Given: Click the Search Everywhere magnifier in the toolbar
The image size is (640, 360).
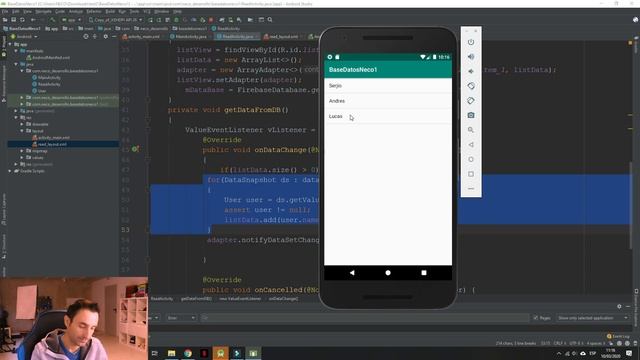Looking at the screenshot, I should click(270, 20).
